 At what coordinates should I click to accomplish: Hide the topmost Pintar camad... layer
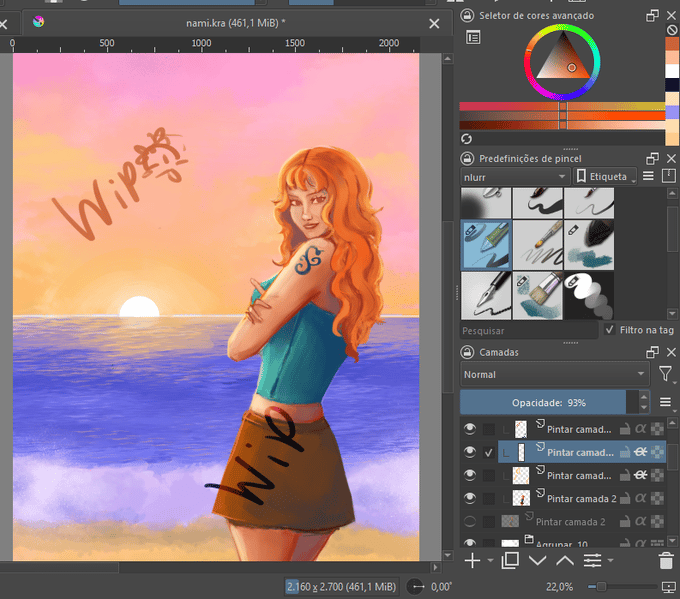[x=470, y=429]
